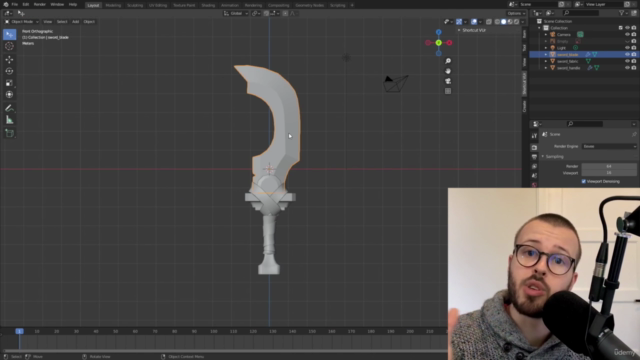Image resolution: width=640 pixels, height=360 pixels.
Task: Open the Render properties tab icon
Action: tap(534, 147)
